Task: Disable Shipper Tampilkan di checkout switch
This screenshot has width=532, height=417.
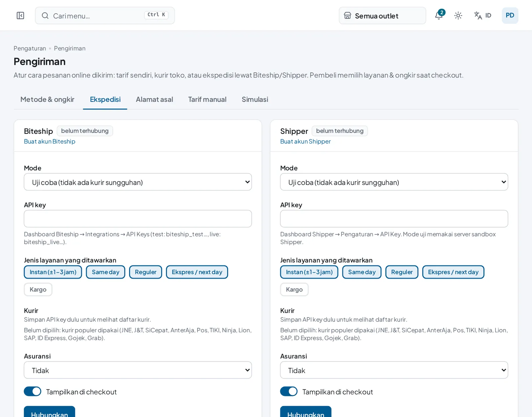Action: point(289,391)
